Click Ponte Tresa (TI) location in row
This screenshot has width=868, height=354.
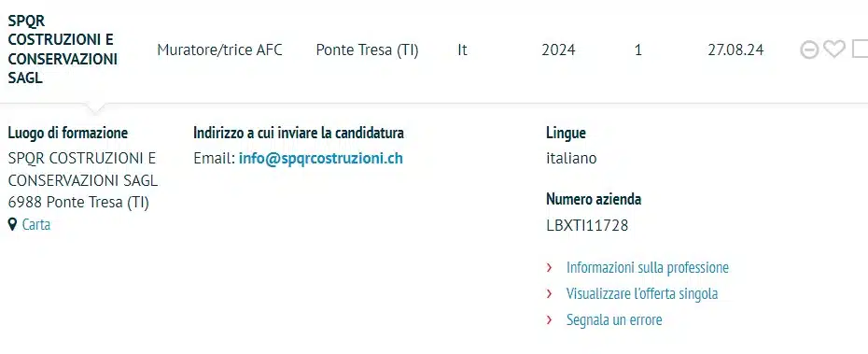tap(367, 50)
